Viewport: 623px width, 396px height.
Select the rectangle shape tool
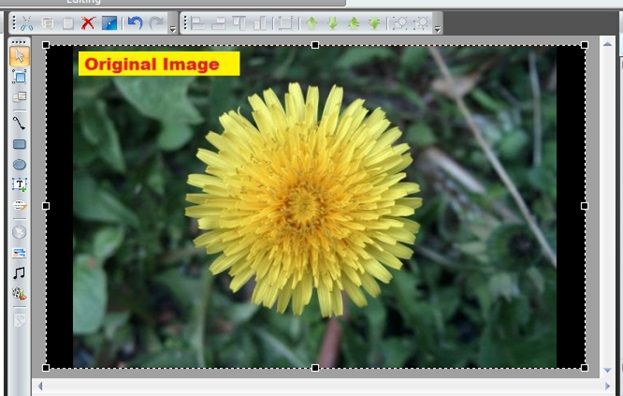(x=19, y=144)
